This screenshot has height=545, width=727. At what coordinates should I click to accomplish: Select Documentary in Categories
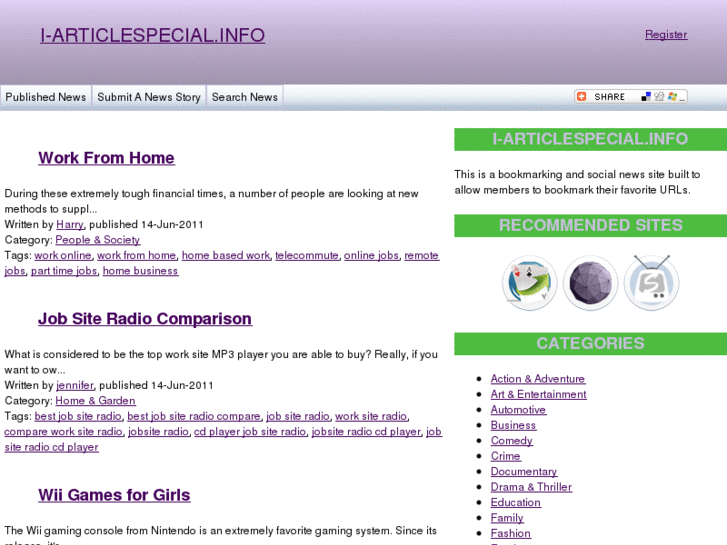pos(524,472)
